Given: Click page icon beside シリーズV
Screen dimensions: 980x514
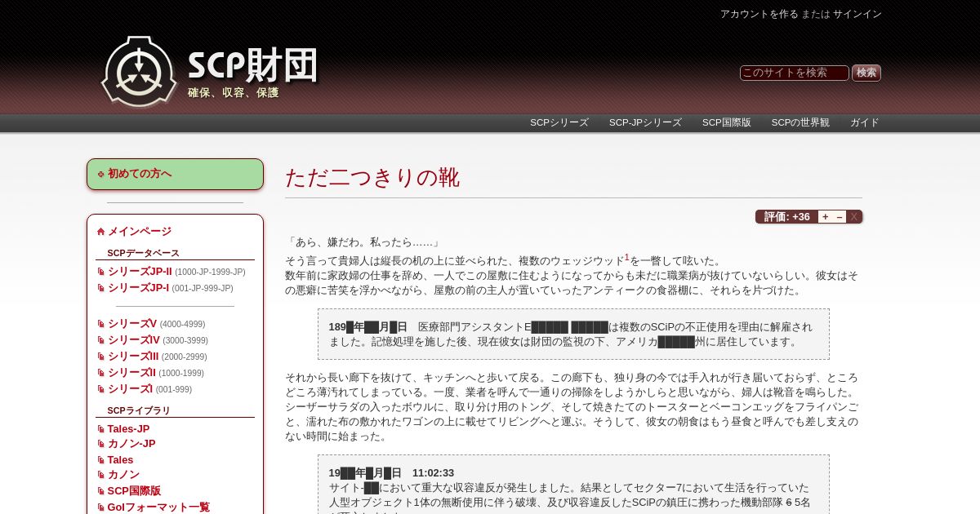Looking at the screenshot, I should (x=100, y=324).
